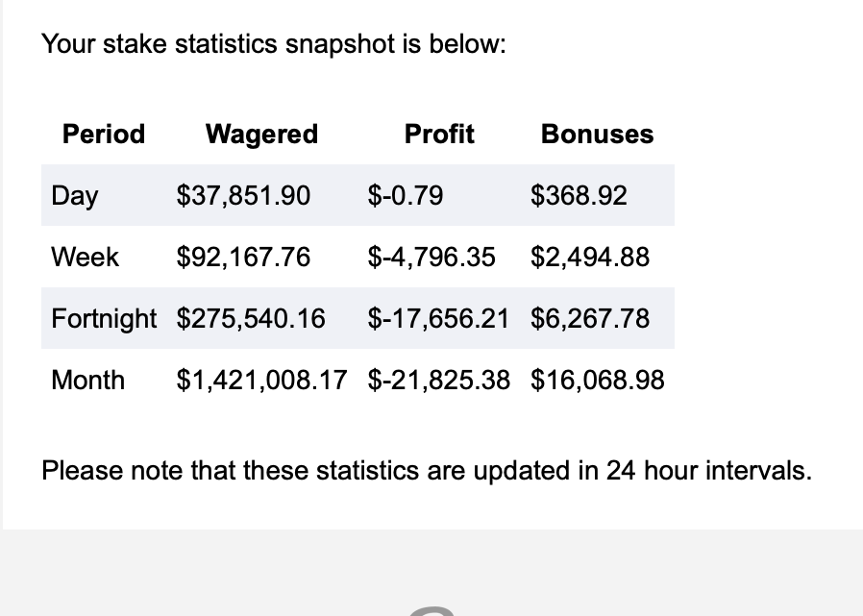Select the Day row label

pyautogui.click(x=75, y=196)
